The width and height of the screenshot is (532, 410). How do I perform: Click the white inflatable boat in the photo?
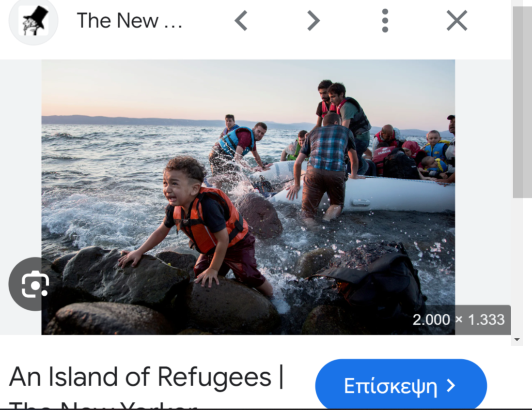click(360, 190)
